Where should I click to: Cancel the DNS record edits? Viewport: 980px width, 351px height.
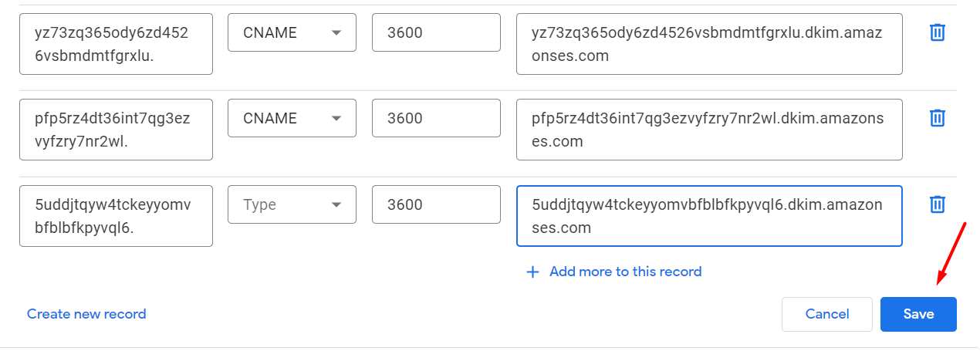(826, 314)
